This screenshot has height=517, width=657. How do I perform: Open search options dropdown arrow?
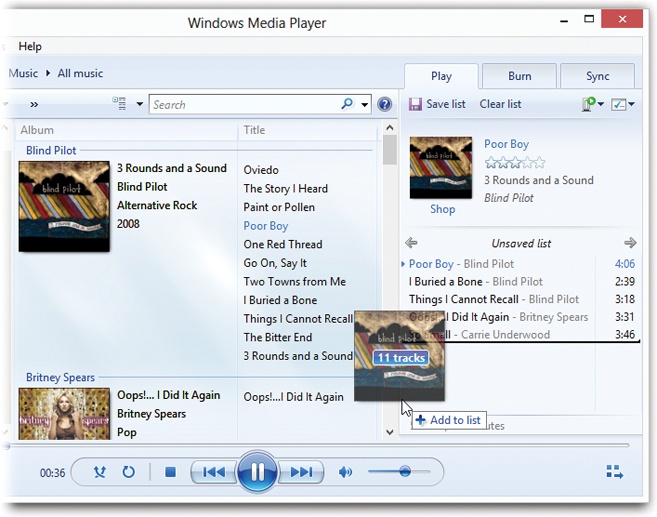[365, 105]
